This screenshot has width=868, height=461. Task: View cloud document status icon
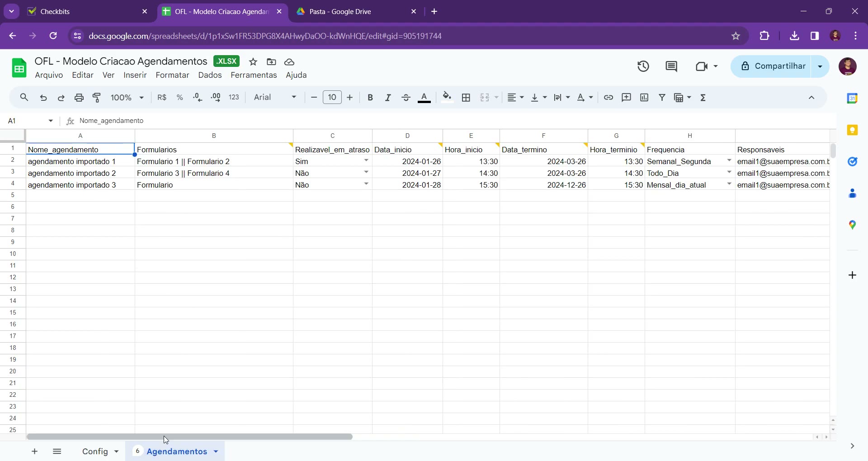pos(289,62)
